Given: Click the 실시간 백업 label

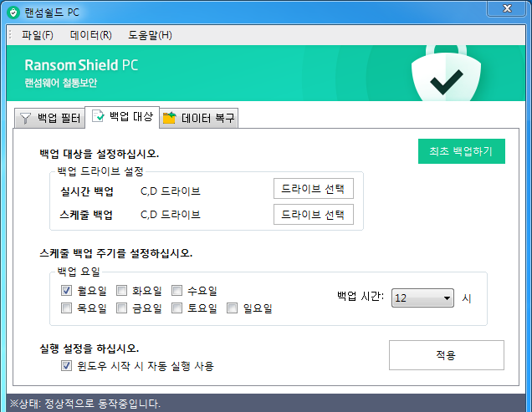Looking at the screenshot, I should point(87,191).
